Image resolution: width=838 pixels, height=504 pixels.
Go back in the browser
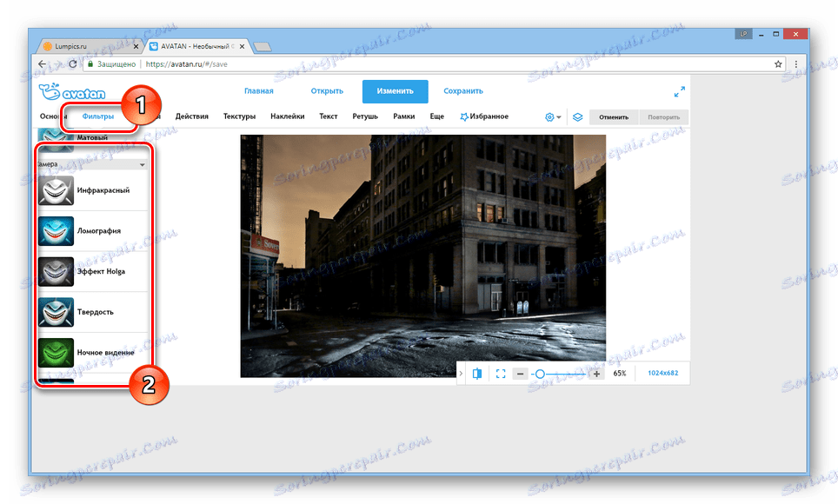43,64
